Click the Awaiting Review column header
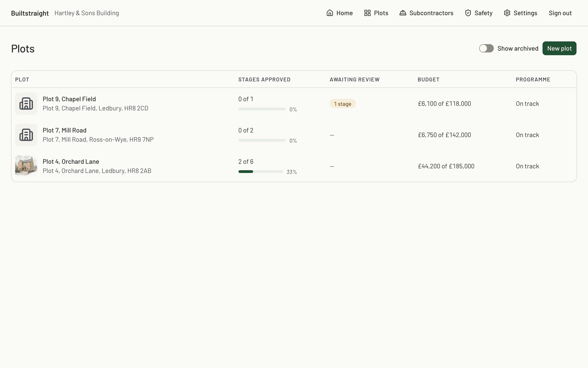Image resolution: width=588 pixels, height=368 pixels. click(354, 80)
